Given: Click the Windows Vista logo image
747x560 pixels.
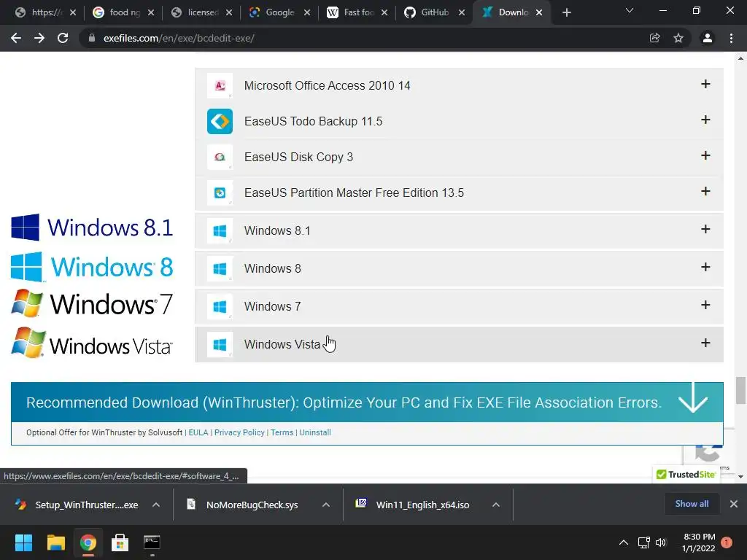Looking at the screenshot, I should click(x=92, y=343).
